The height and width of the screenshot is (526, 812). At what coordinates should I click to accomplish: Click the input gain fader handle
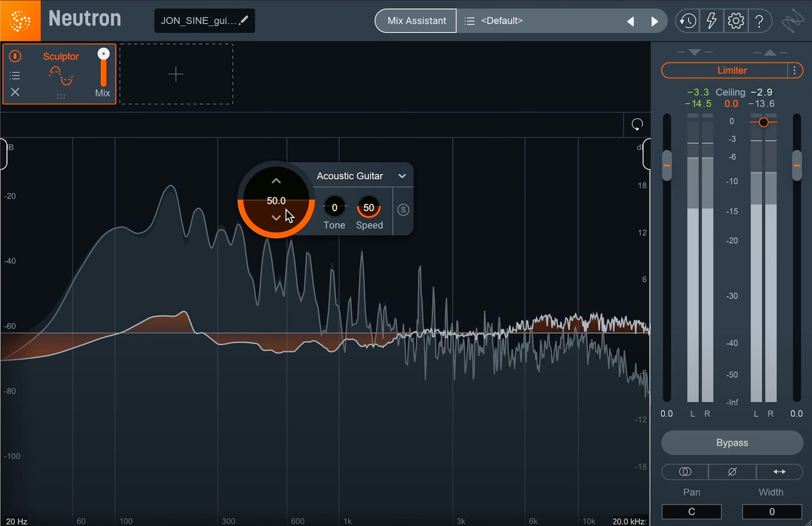pyautogui.click(x=667, y=166)
